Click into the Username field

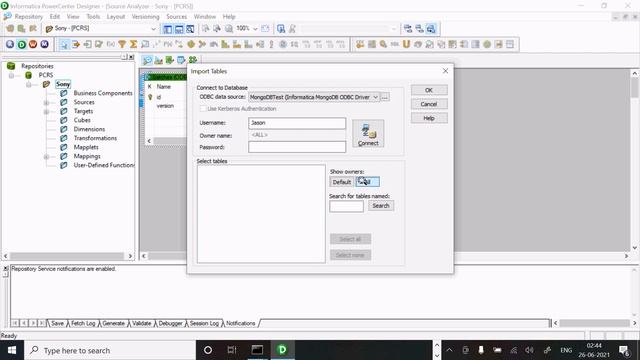click(297, 123)
